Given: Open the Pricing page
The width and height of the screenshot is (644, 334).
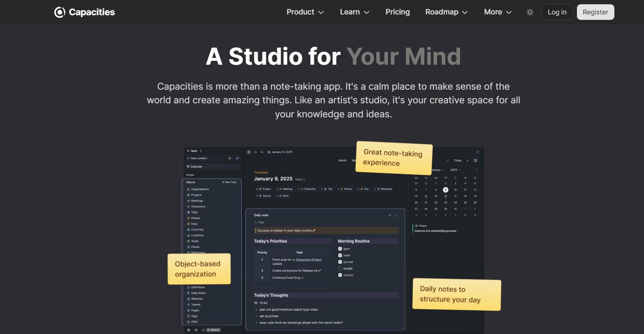Looking at the screenshot, I should tap(397, 12).
